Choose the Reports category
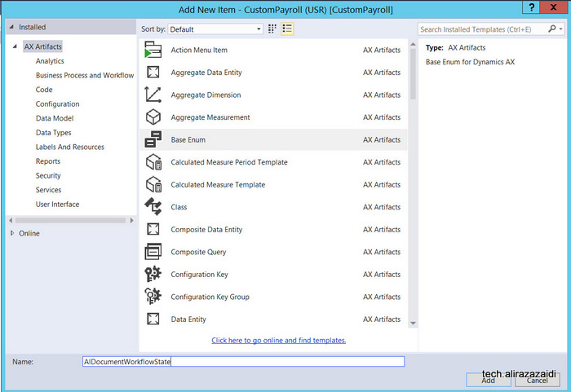Screen dimensions: 571x392 (x=48, y=161)
